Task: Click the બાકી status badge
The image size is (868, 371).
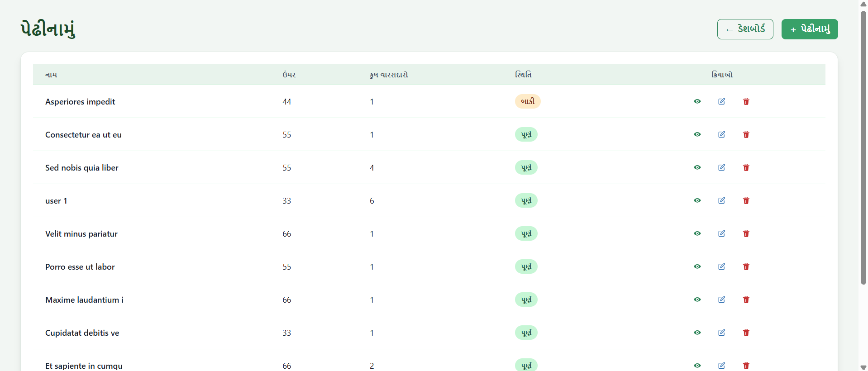Action: pyautogui.click(x=527, y=101)
